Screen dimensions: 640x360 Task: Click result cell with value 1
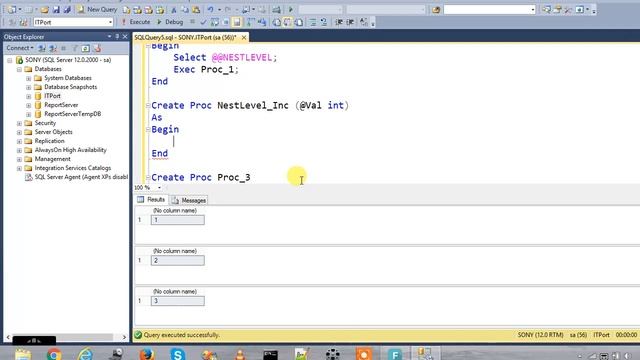click(178, 220)
